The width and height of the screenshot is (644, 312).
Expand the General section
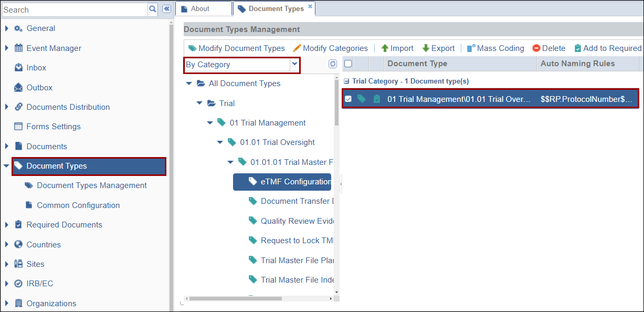click(x=6, y=28)
